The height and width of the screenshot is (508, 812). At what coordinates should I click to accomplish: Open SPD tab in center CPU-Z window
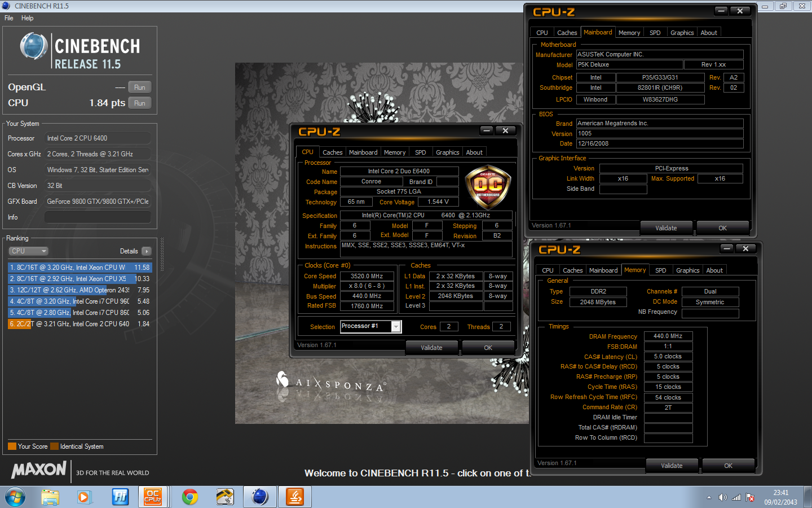[421, 152]
